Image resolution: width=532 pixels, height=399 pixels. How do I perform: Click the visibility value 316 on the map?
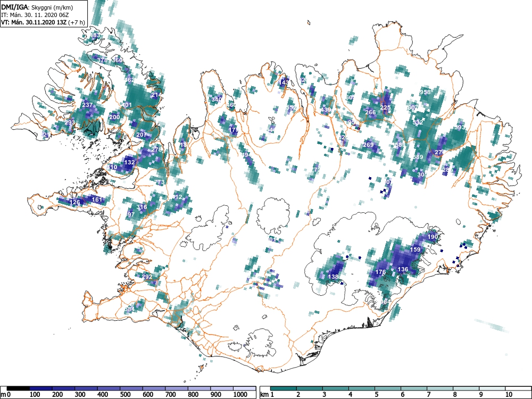click(x=142, y=207)
